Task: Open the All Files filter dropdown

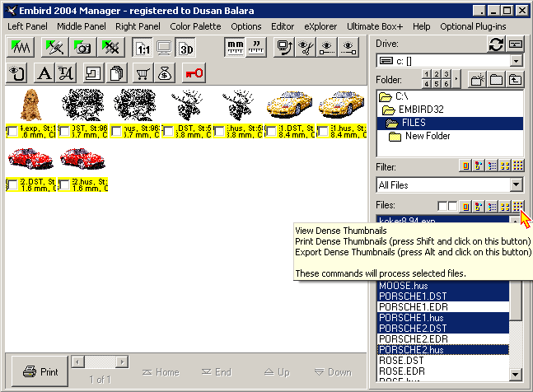Action: click(516, 185)
